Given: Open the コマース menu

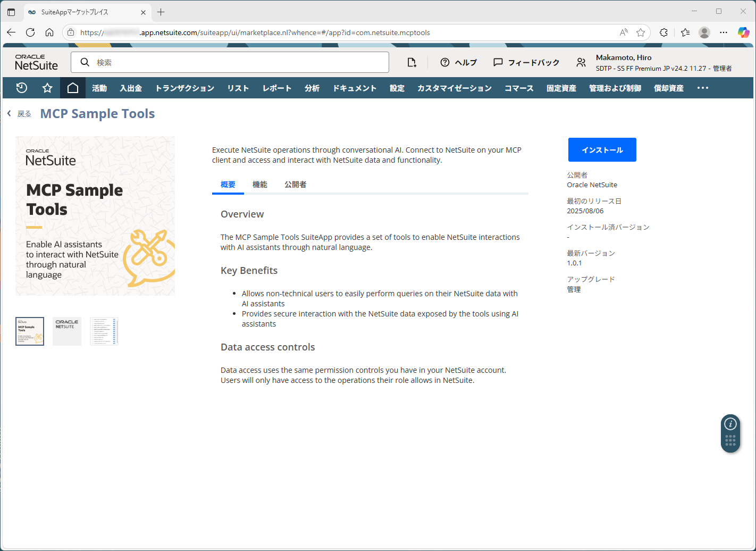Looking at the screenshot, I should [x=519, y=88].
